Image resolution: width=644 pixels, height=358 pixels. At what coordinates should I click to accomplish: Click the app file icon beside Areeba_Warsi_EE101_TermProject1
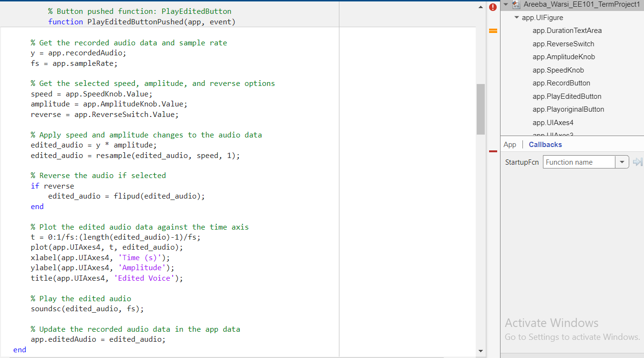(516, 5)
